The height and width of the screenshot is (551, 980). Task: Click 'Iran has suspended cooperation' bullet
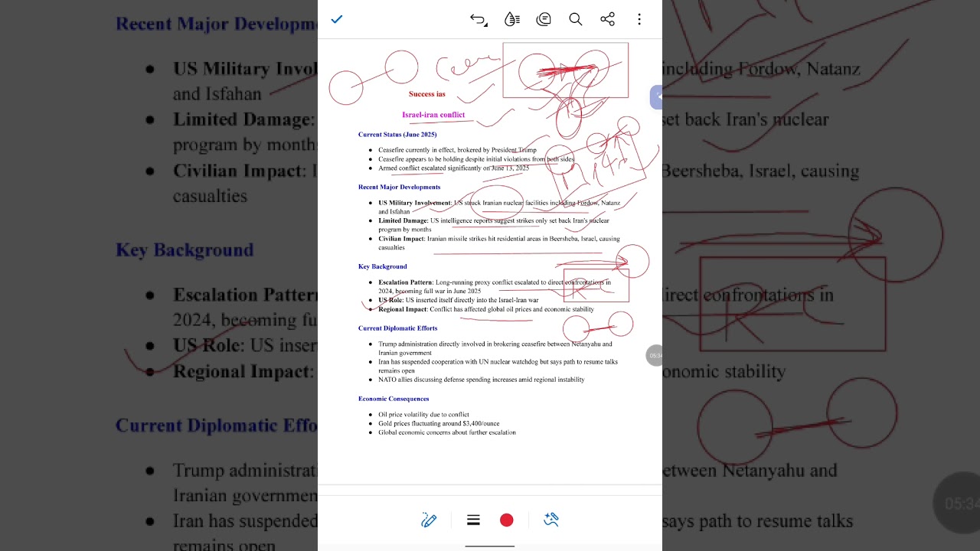point(498,367)
